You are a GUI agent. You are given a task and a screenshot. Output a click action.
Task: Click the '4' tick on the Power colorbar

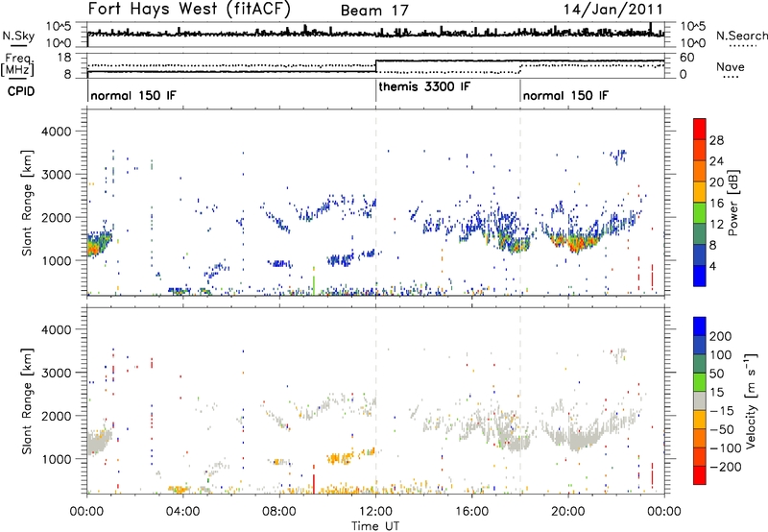(x=713, y=266)
